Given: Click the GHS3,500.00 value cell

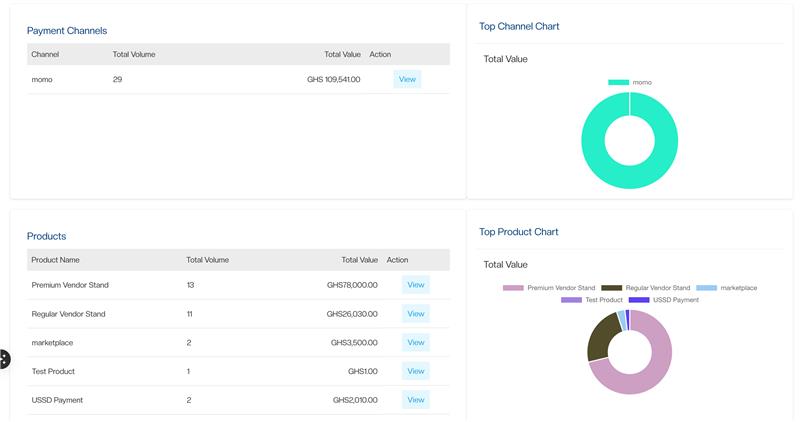Looking at the screenshot, I should (x=354, y=342).
